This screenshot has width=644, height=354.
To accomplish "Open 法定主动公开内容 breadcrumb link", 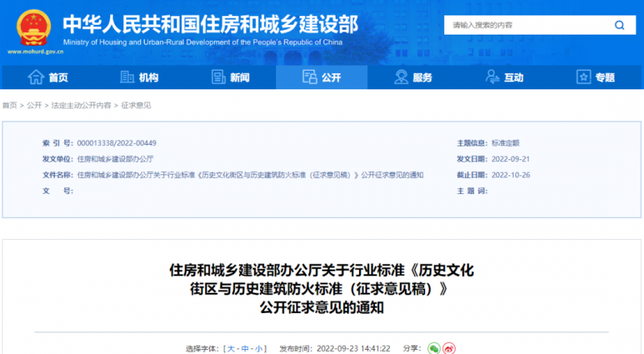I will [81, 105].
